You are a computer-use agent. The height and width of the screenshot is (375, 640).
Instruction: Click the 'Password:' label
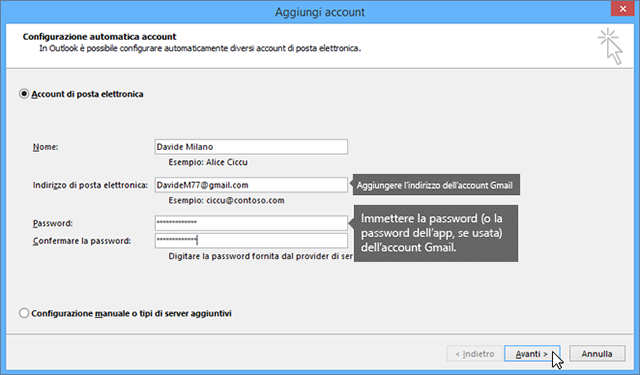tap(53, 223)
